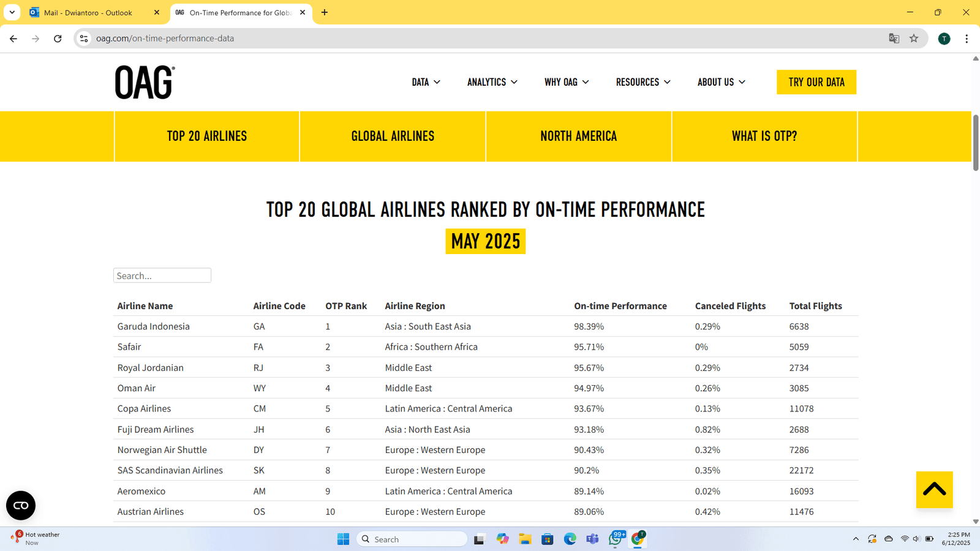Screen dimensions: 980x551
Task: Select GLOBAL AIRLINES tab
Action: pos(393,137)
